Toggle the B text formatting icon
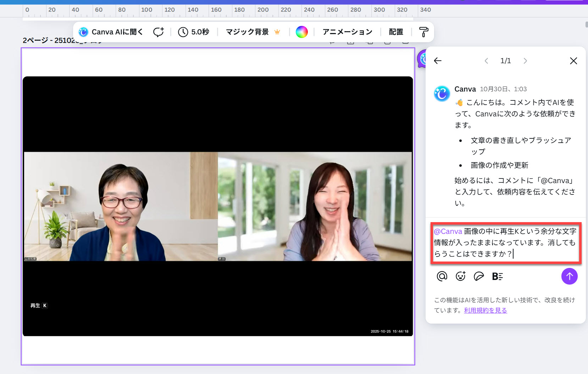The width and height of the screenshot is (588, 374). 497,276
